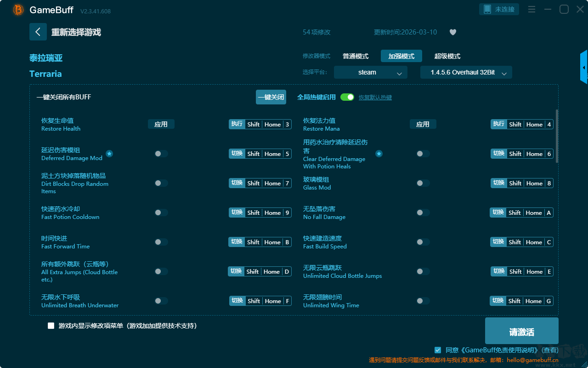The image size is (588, 368).
Task: Open the hamburger menu icon
Action: click(531, 9)
